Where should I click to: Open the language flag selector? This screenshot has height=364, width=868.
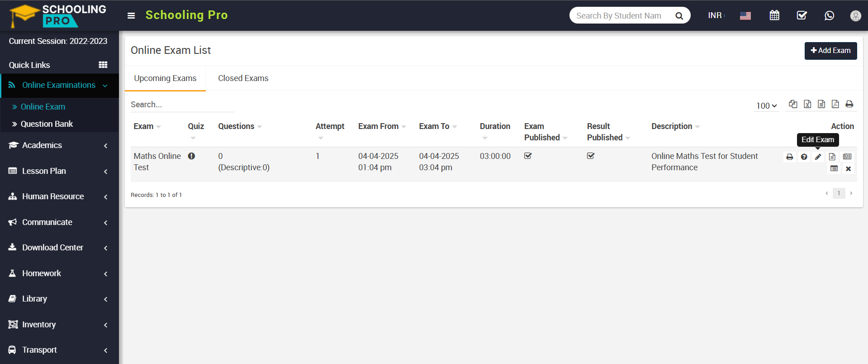[745, 16]
